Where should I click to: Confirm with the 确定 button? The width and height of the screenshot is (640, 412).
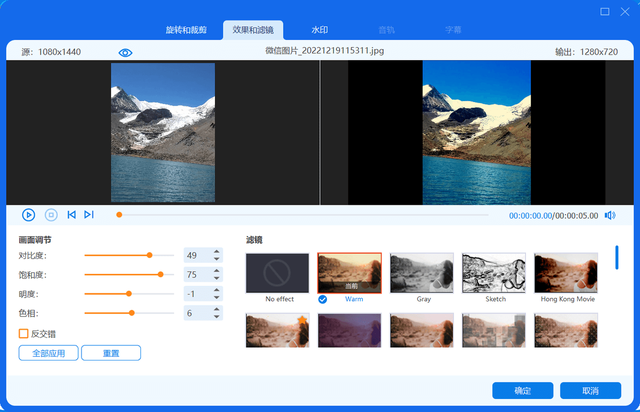523,391
